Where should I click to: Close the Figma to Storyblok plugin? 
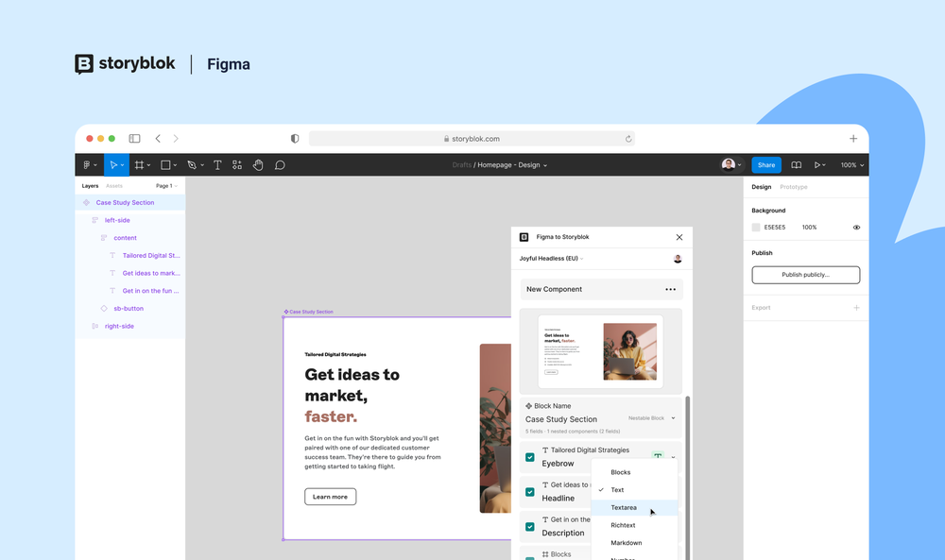click(679, 237)
